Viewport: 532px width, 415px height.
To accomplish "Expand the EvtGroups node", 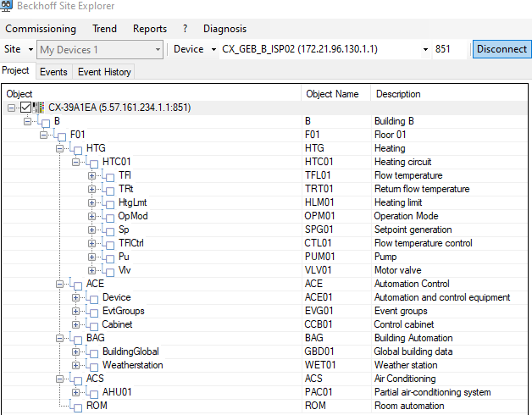I will tap(75, 312).
